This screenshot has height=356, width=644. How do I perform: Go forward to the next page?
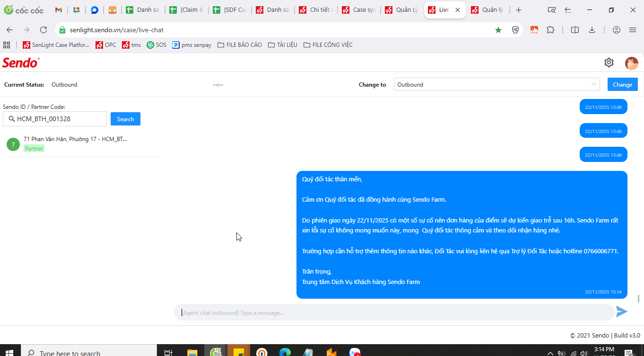(x=26, y=30)
